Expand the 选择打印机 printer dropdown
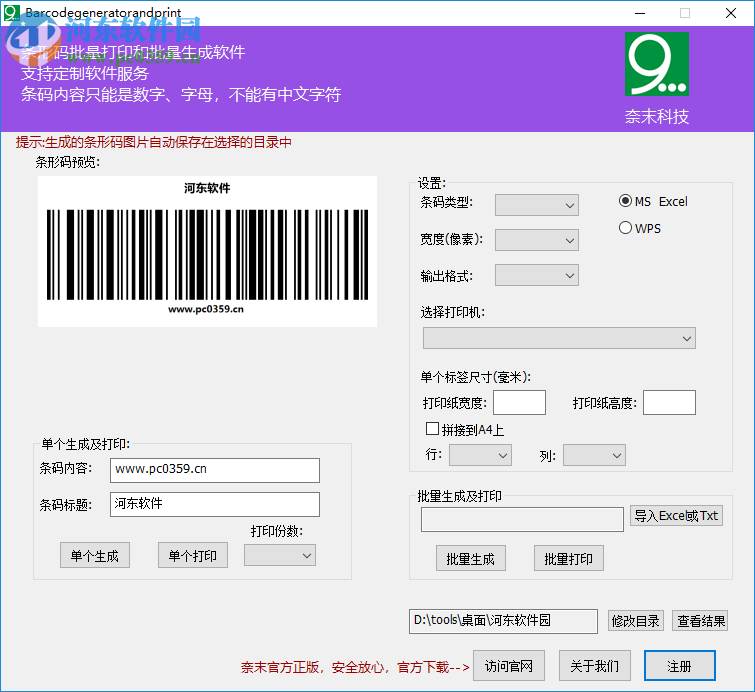This screenshot has width=755, height=692. 560,338
